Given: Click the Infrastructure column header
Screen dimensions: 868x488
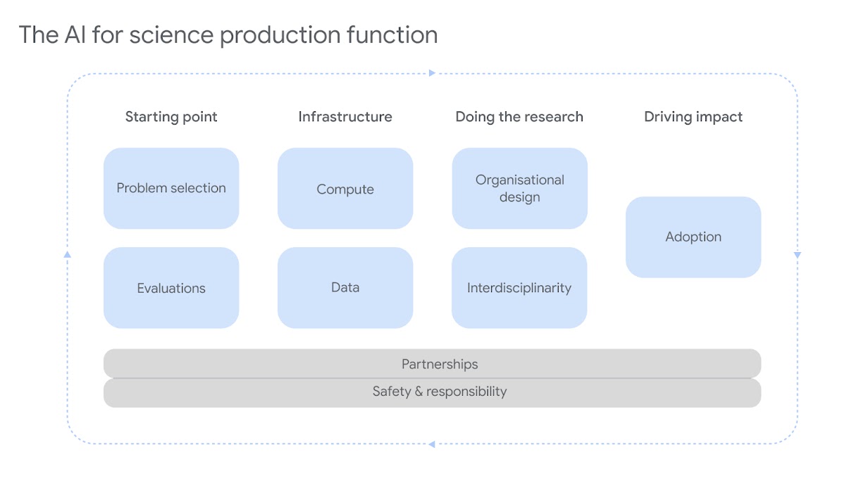Looking at the screenshot, I should 345,116.
